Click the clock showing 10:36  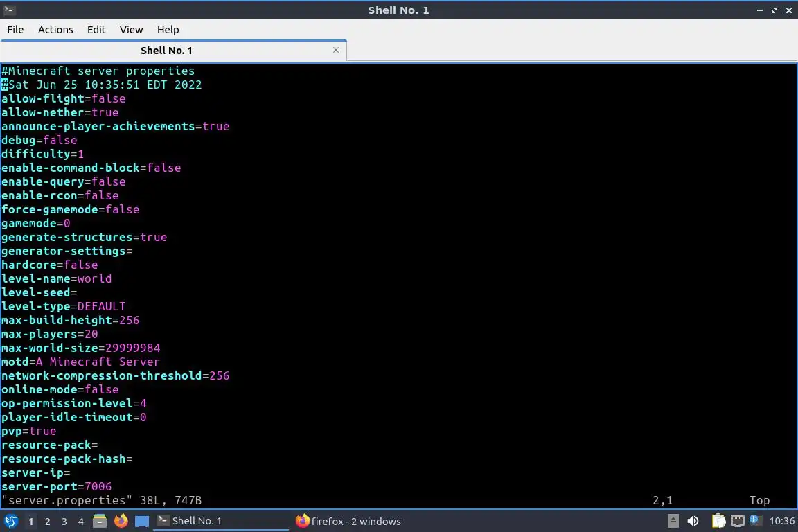[x=781, y=521]
